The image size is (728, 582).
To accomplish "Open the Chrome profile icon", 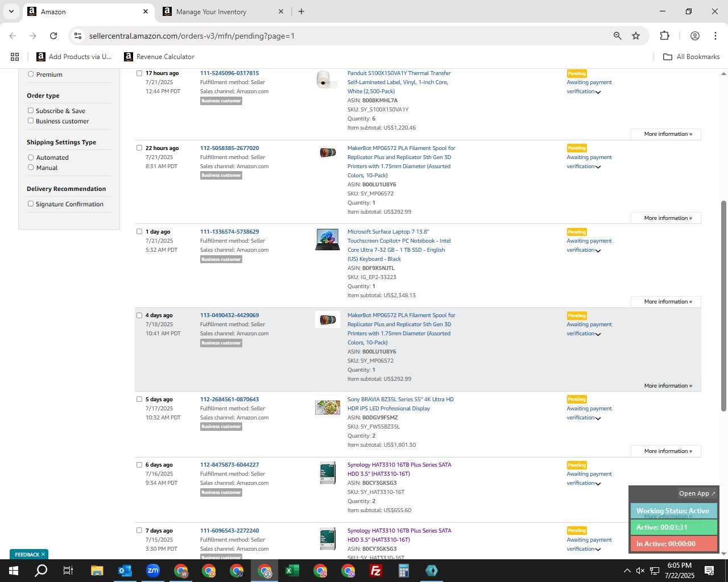I will pos(694,36).
